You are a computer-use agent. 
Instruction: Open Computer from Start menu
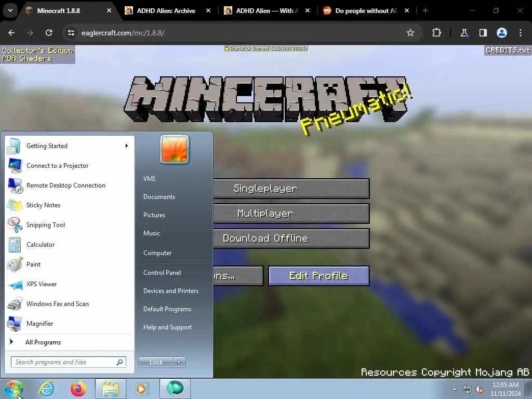pyautogui.click(x=157, y=253)
